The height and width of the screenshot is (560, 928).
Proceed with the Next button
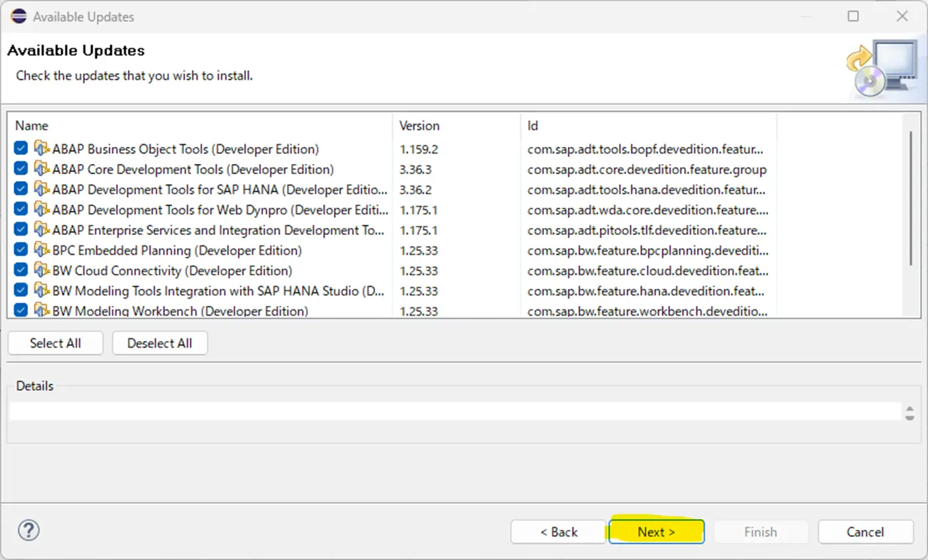coord(656,531)
